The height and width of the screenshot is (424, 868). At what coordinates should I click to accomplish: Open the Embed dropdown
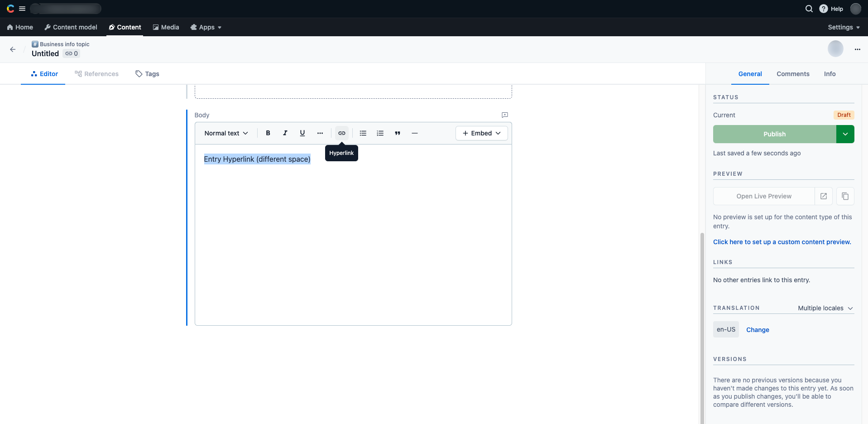pos(482,133)
